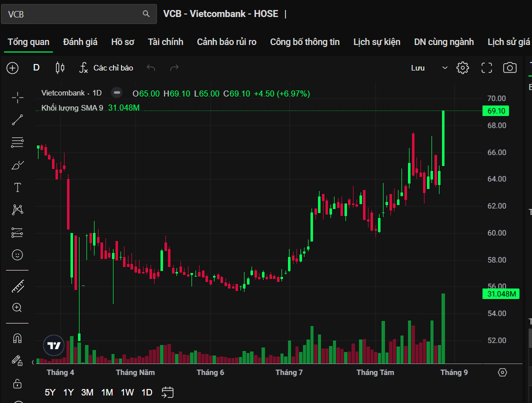Set chart range to 1W
This screenshot has height=403, width=532.
[x=127, y=392]
